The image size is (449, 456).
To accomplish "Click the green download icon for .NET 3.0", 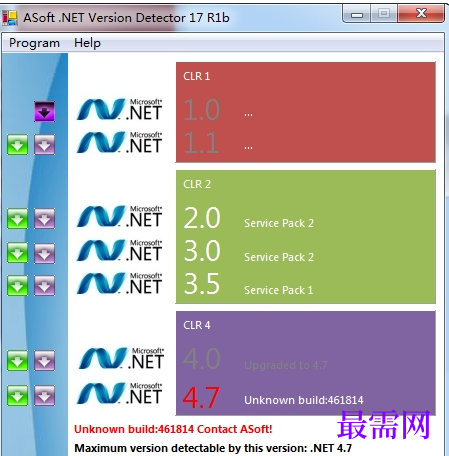I will (x=17, y=253).
